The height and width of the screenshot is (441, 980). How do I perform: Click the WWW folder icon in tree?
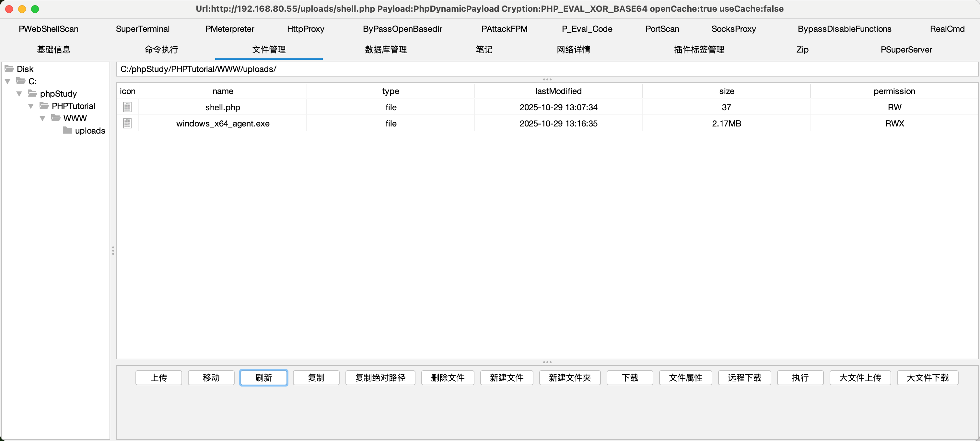(56, 118)
